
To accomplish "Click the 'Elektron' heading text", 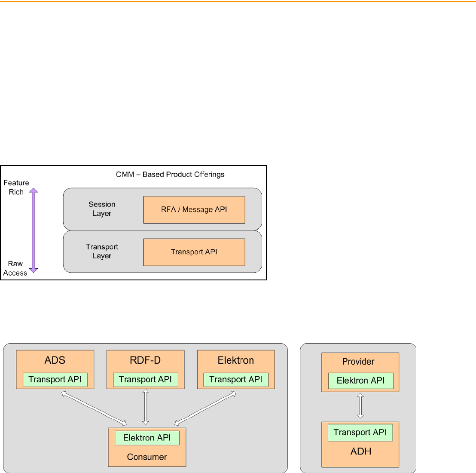I will (235, 360).
